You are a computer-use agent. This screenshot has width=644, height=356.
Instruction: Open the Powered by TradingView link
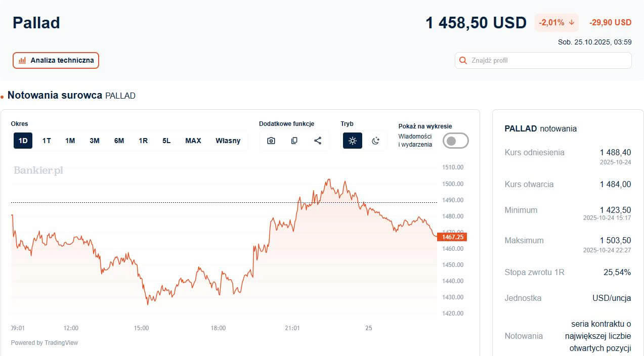(45, 343)
